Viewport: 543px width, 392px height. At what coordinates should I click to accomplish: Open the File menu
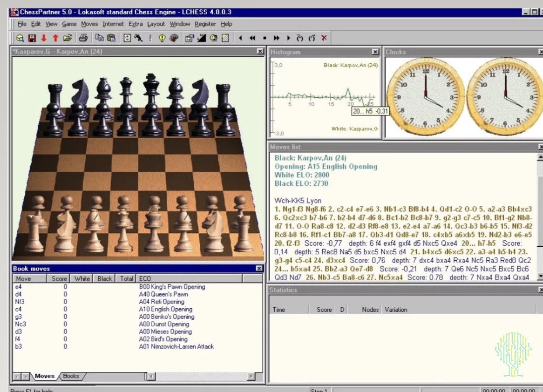tap(22, 24)
